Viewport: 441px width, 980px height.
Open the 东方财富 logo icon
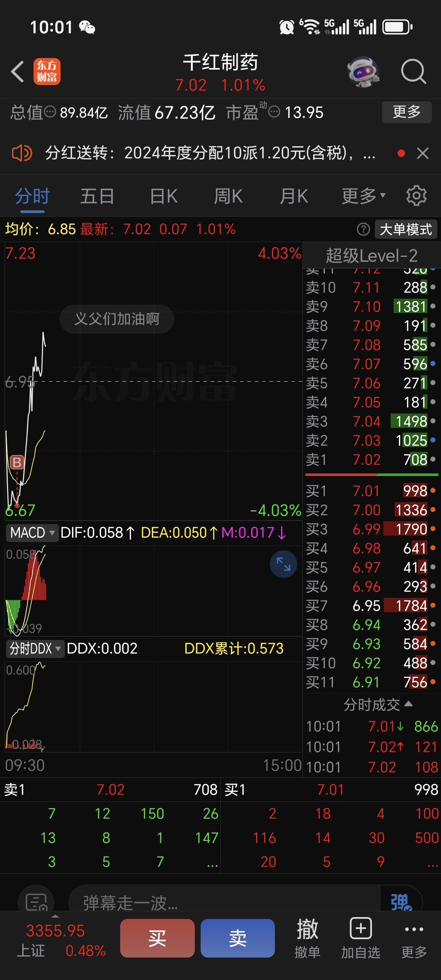click(x=47, y=71)
